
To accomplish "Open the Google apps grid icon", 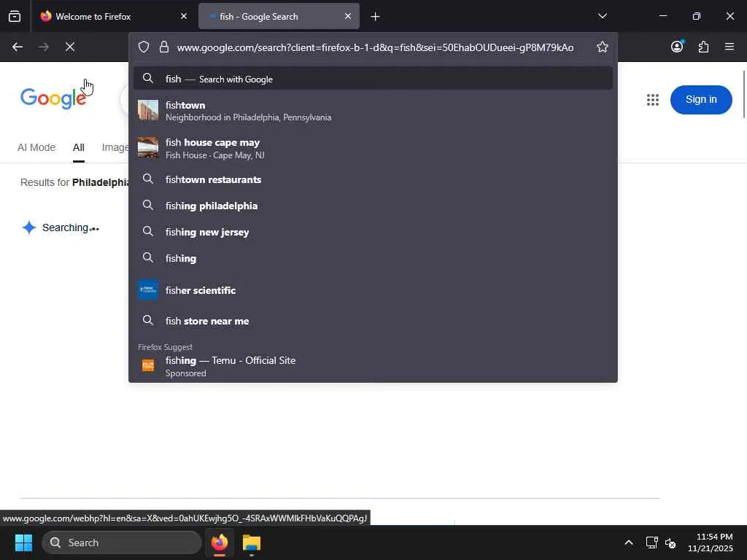I will click(x=653, y=99).
